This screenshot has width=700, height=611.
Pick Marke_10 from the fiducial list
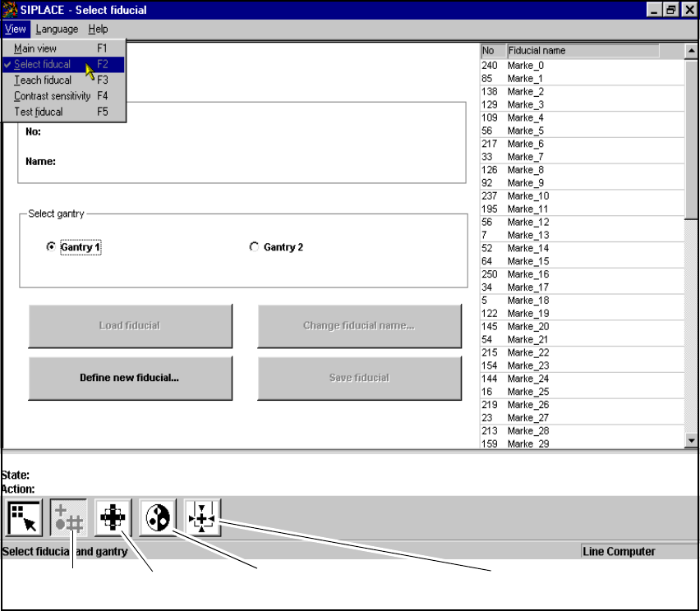pos(583,196)
